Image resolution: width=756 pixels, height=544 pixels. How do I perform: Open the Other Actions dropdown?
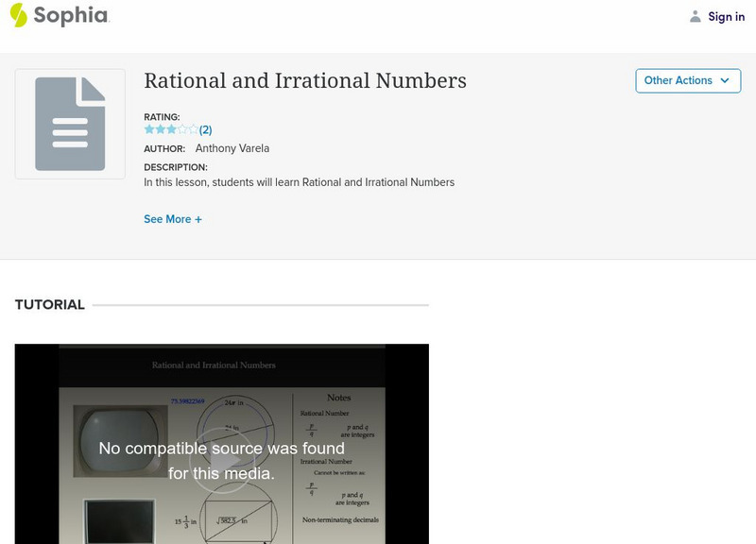point(687,80)
